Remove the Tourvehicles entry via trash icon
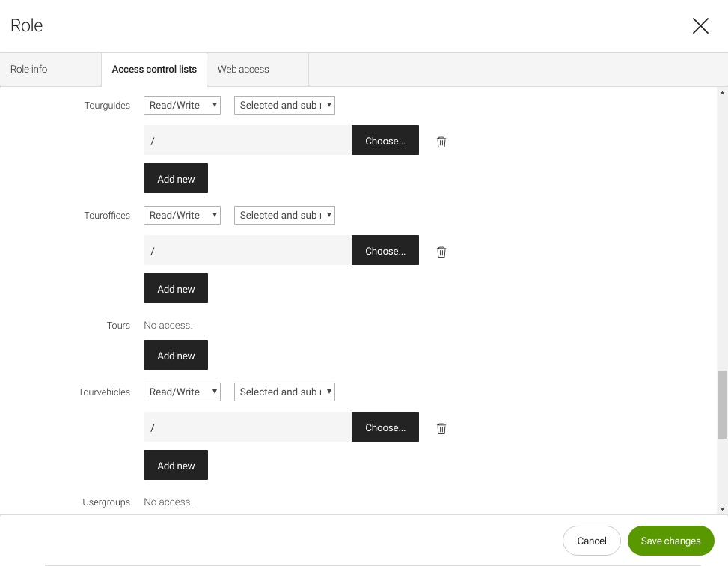This screenshot has width=728, height=566. coord(441,428)
